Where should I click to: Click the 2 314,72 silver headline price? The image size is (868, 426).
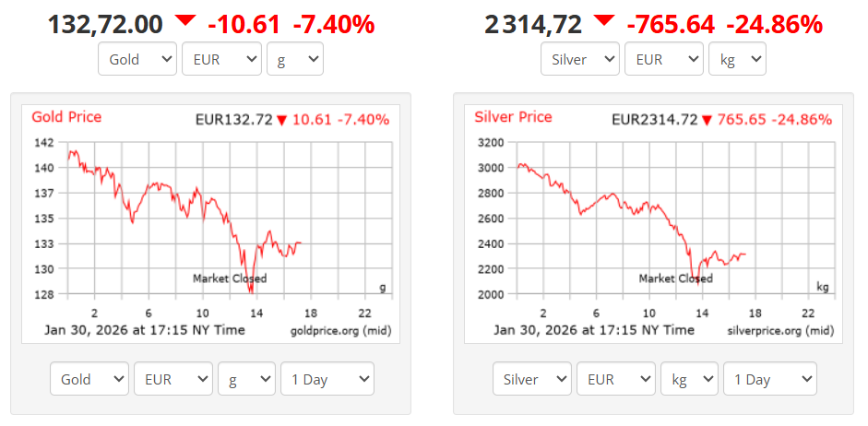tap(533, 24)
